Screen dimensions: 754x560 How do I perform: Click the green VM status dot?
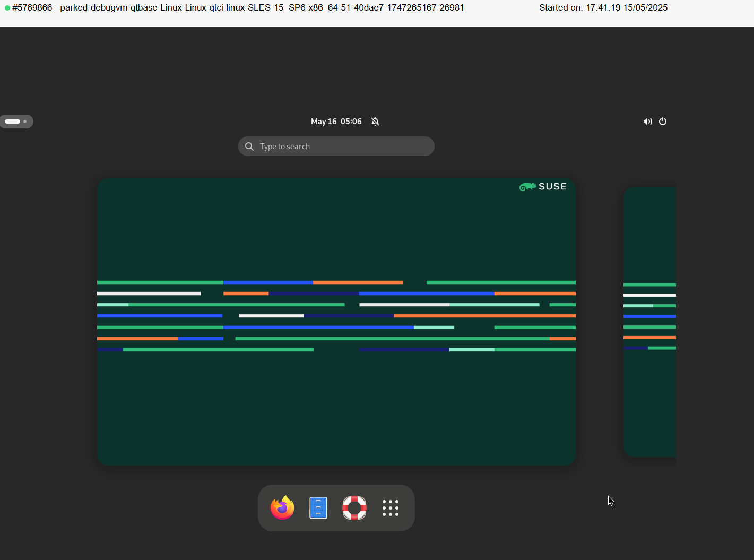[7, 8]
